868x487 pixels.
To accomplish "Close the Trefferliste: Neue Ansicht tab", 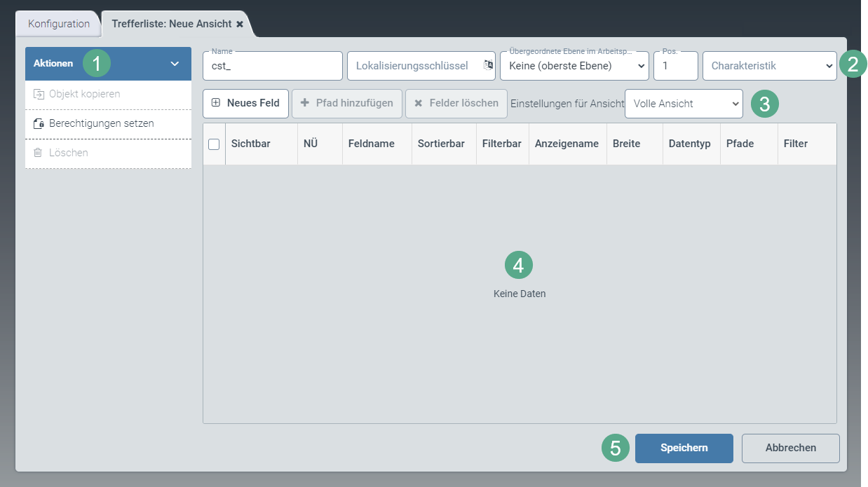I will [x=240, y=24].
